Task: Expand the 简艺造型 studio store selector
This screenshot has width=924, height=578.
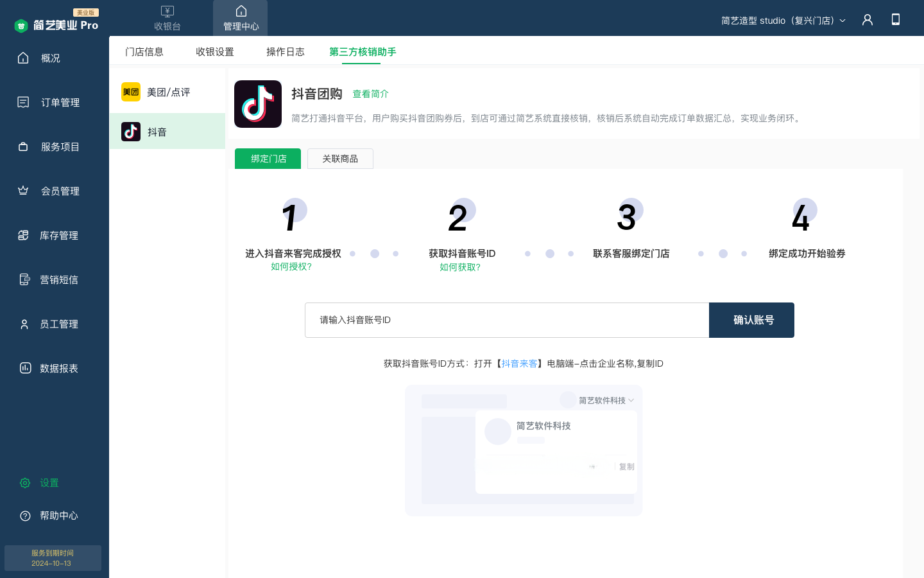Action: click(x=783, y=20)
